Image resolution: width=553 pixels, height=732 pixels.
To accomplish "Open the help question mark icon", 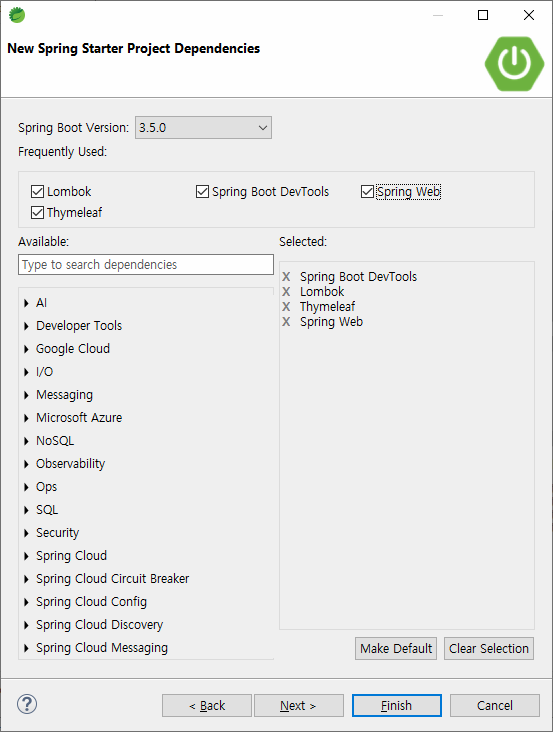I will tap(27, 704).
